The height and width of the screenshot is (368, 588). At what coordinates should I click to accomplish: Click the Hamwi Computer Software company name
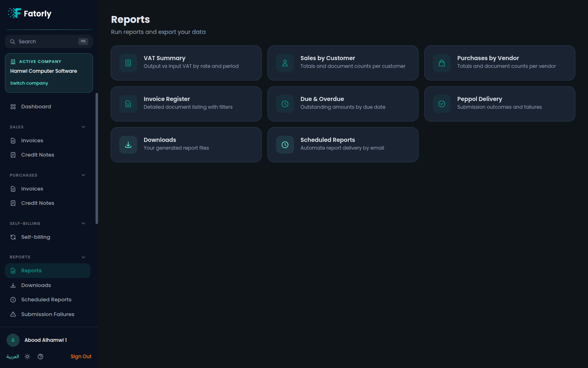44,71
